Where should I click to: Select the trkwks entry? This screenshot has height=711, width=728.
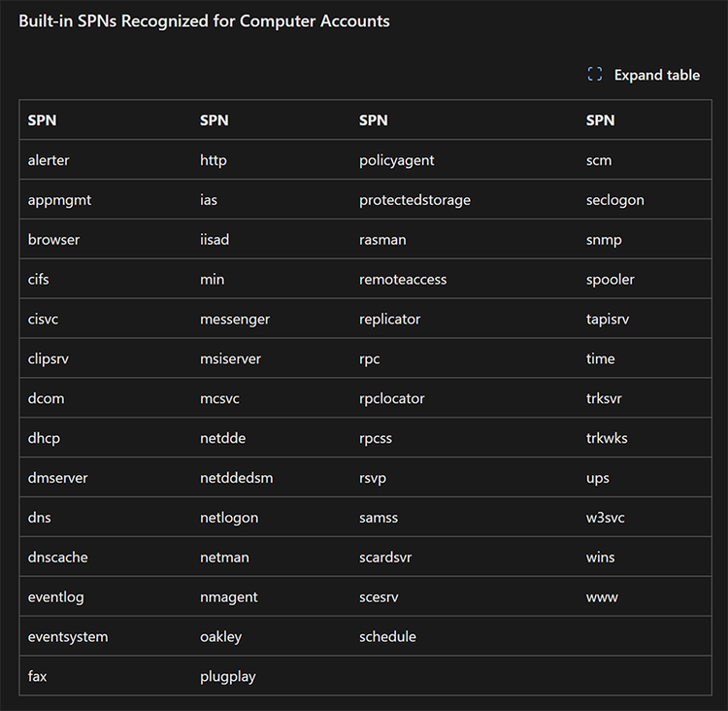(607, 438)
